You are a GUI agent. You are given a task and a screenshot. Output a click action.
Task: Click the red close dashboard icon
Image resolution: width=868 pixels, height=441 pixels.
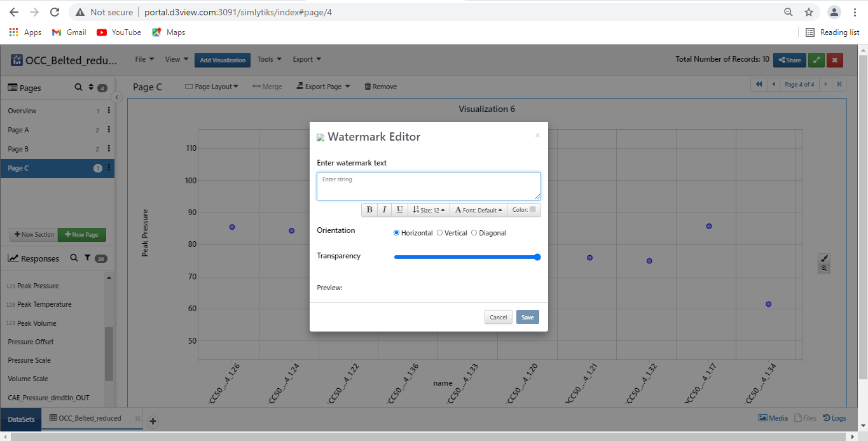835,60
